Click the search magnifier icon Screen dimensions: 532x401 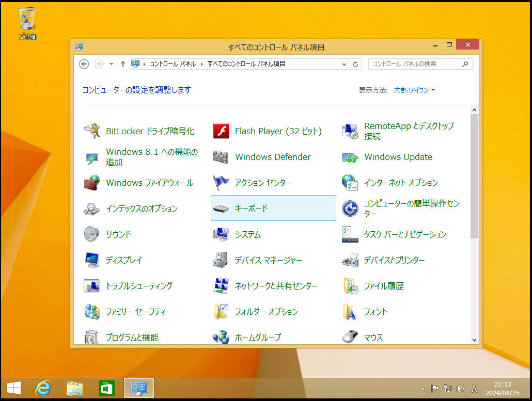tap(465, 63)
